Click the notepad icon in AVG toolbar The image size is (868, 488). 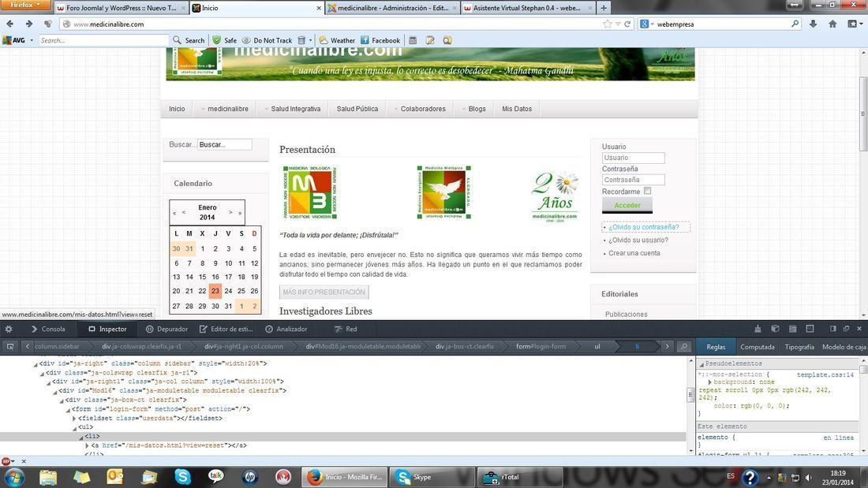430,40
